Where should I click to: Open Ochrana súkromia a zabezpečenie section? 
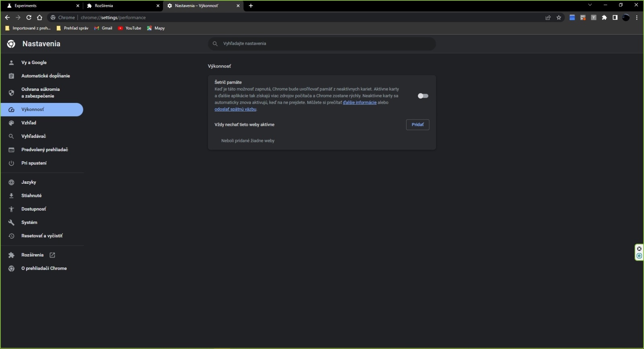(40, 92)
